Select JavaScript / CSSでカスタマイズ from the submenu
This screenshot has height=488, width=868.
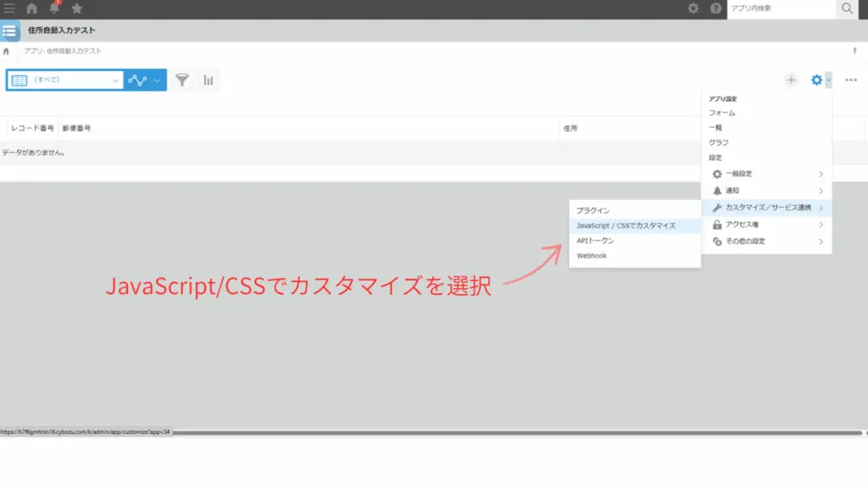click(x=627, y=225)
